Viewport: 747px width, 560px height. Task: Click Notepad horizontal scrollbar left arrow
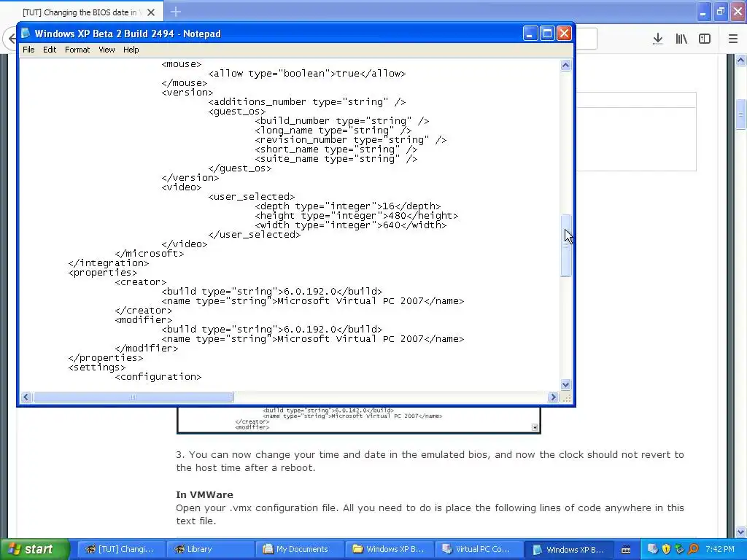26,397
